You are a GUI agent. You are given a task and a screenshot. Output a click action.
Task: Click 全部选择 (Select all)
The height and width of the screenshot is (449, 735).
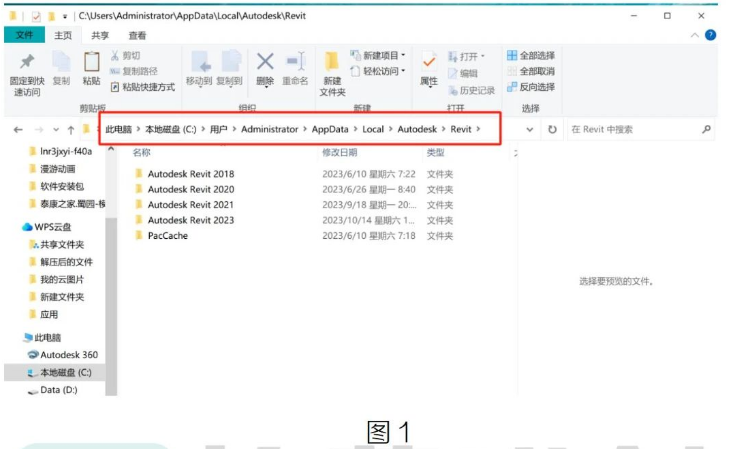tap(531, 55)
